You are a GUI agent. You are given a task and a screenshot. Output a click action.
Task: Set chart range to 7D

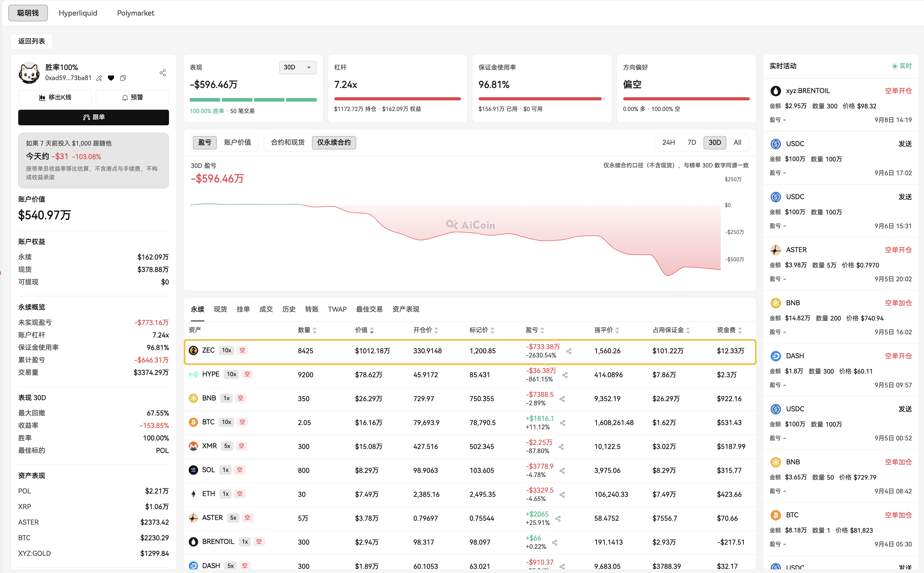pos(692,142)
